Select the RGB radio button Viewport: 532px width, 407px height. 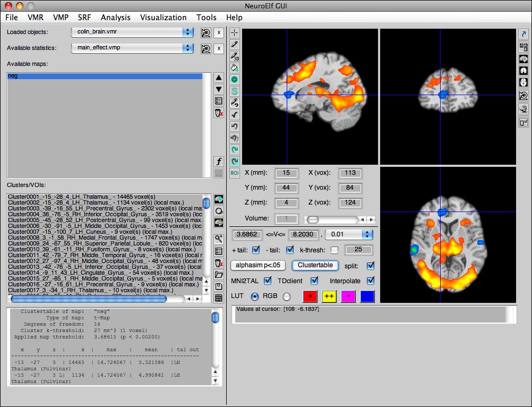(x=287, y=296)
